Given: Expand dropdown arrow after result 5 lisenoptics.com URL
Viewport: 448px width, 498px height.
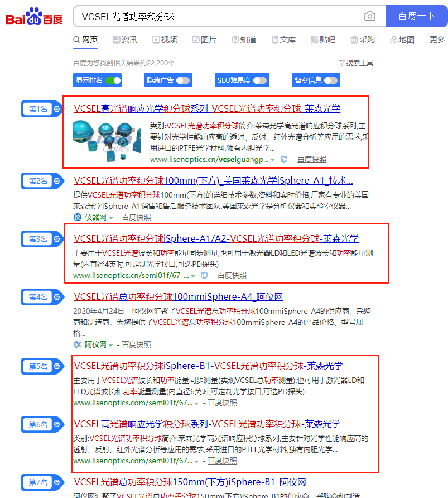Looking at the screenshot, I should click(x=197, y=403).
